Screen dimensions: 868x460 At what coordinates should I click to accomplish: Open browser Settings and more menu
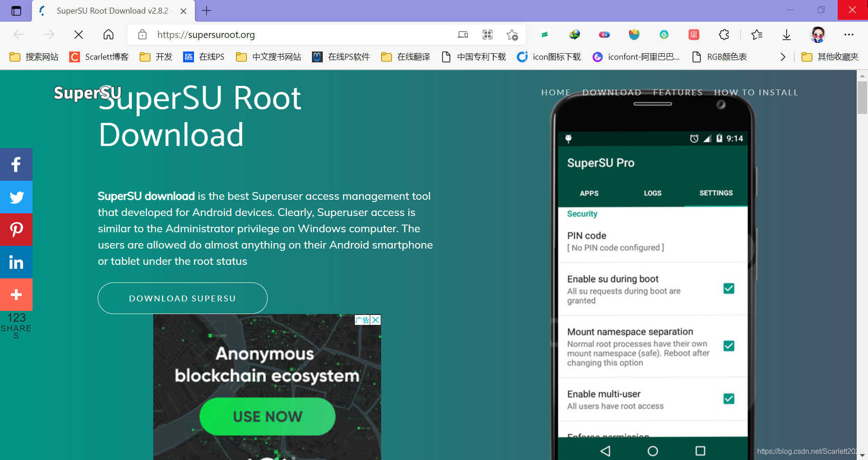pos(849,34)
